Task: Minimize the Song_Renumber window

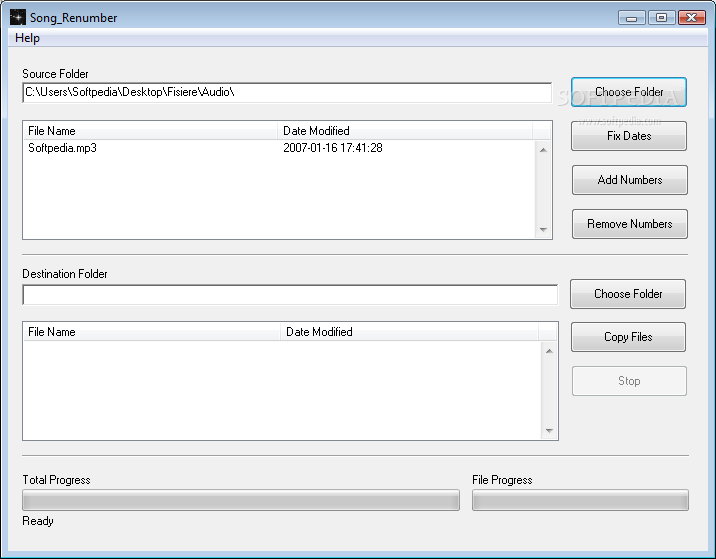Action: (x=632, y=18)
